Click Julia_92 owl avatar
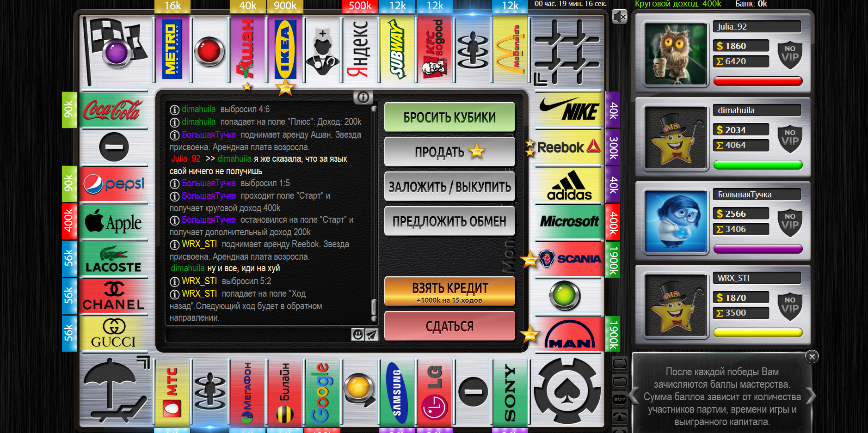Screen dimensions: 868x433 [x=676, y=54]
